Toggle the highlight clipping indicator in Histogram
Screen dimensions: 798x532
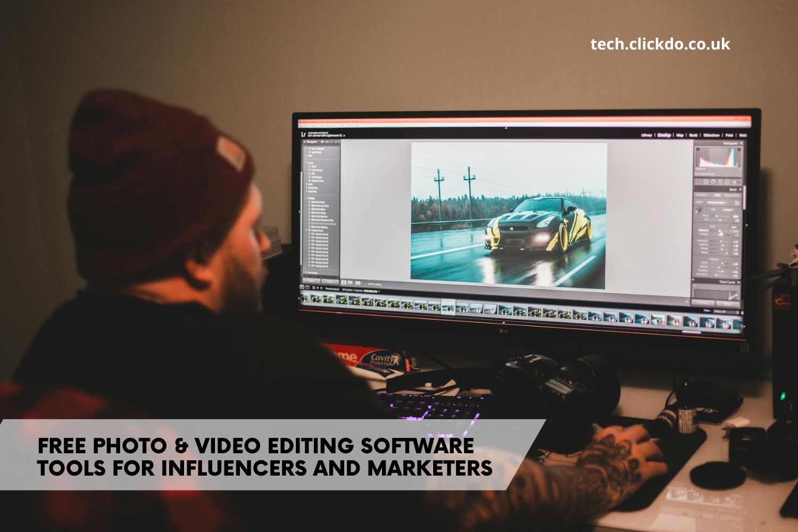739,149
